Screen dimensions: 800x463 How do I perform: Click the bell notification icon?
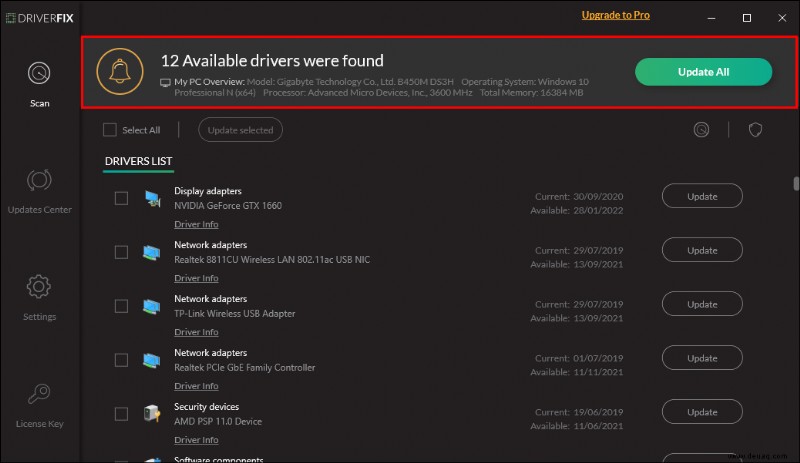pyautogui.click(x=120, y=71)
